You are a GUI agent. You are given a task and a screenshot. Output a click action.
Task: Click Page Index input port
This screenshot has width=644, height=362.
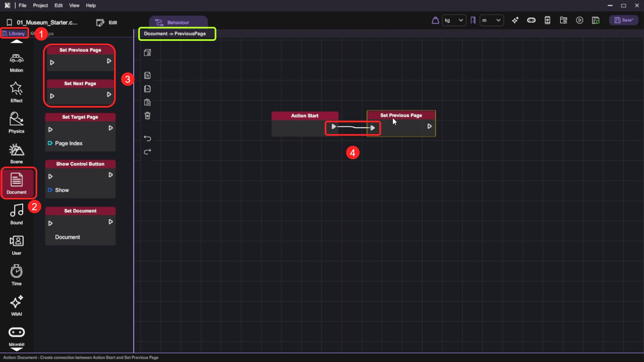click(x=50, y=143)
